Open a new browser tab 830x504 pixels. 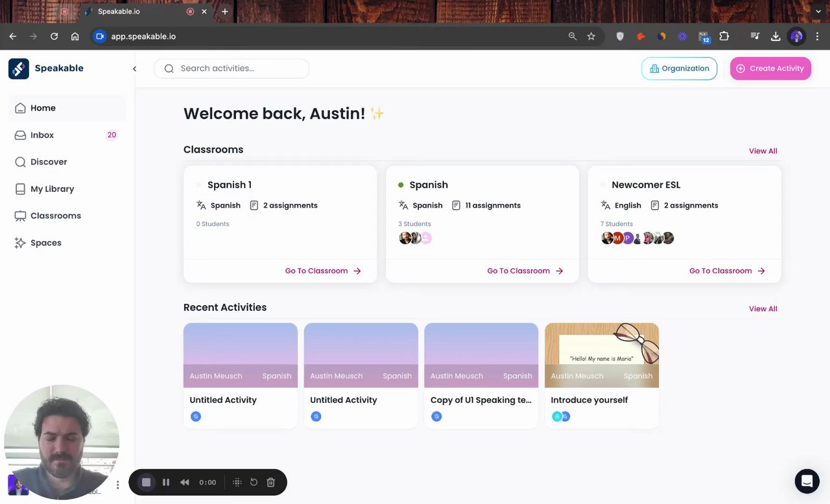click(225, 12)
